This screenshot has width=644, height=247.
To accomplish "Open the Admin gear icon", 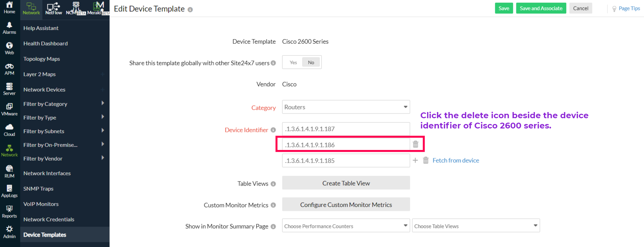I will (9, 232).
